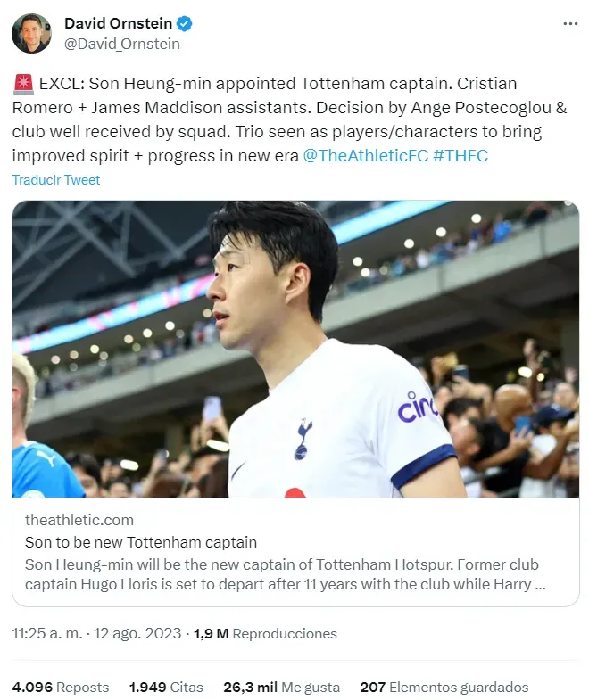
Task: Open the Son Heung-min article photo
Action: coord(295,349)
